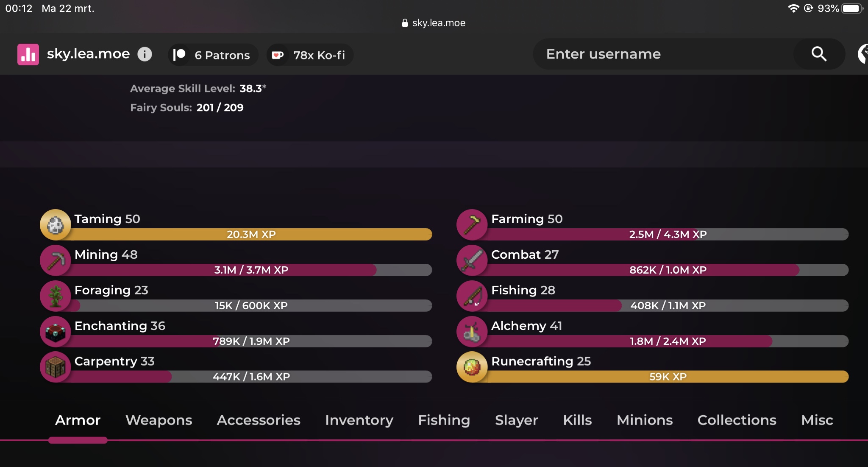This screenshot has width=868, height=467.
Task: Switch to the Weapons tab
Action: pos(159,420)
